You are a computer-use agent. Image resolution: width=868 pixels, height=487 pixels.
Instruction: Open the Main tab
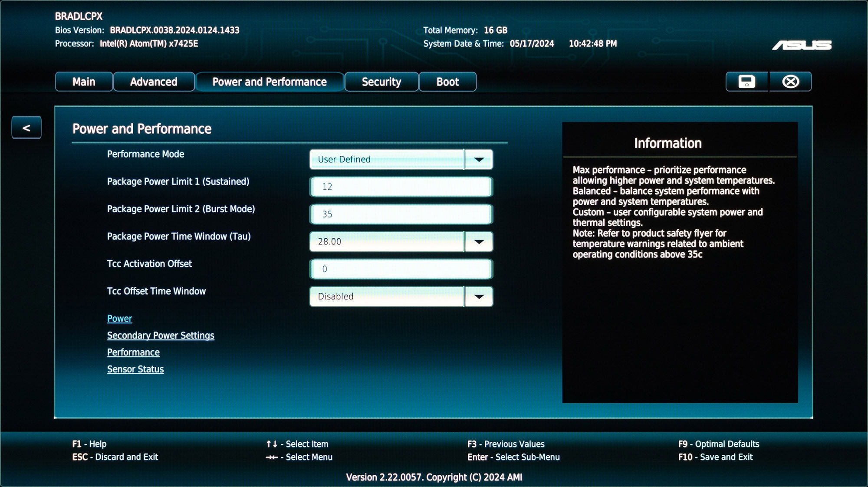82,82
